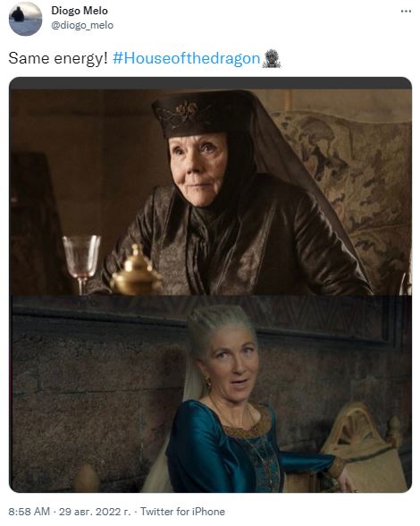Viewport: 420px width, 526px height.
Task: Click the date 29 авг. 2022 г.
Action: [x=95, y=512]
